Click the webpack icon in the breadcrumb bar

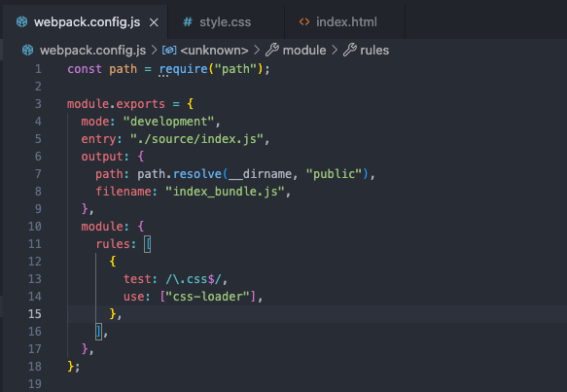click(x=28, y=50)
